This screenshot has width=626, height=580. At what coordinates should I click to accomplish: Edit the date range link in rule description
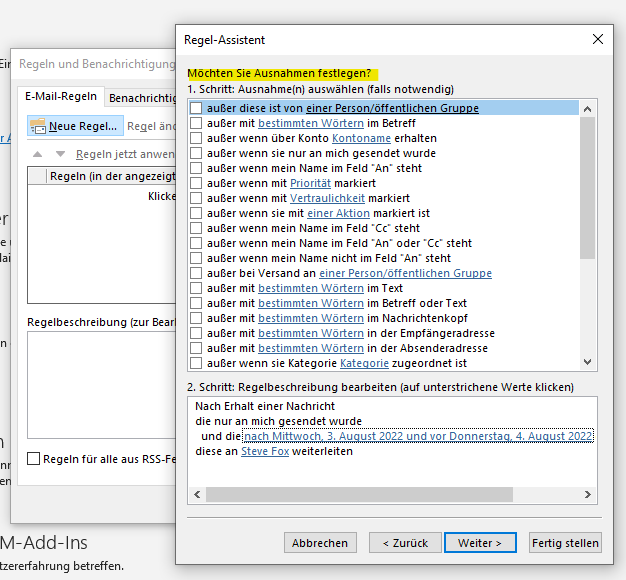pos(418,436)
